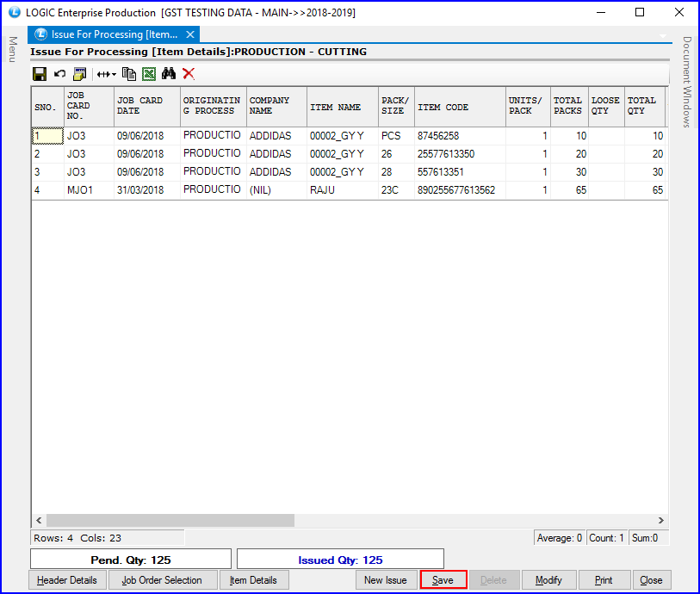Screen dimensions: 700x594
Task: Click the UNITS/PACK column header
Action: [x=528, y=107]
